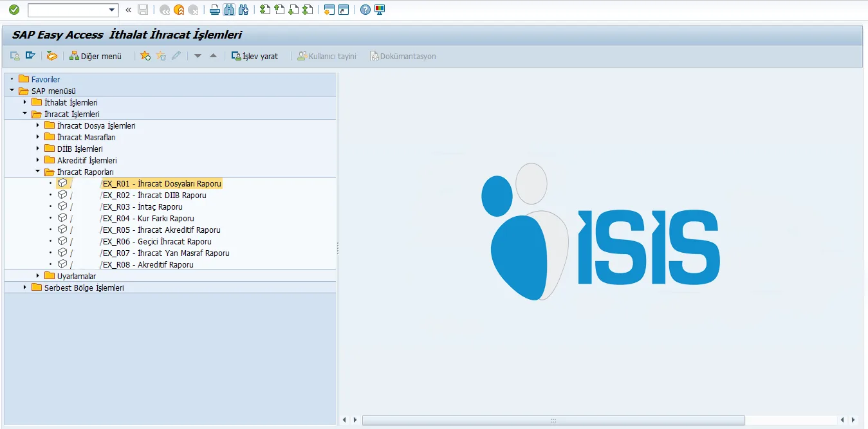The image size is (868, 429).
Task: Go to previous page icon
Action: tap(279, 10)
